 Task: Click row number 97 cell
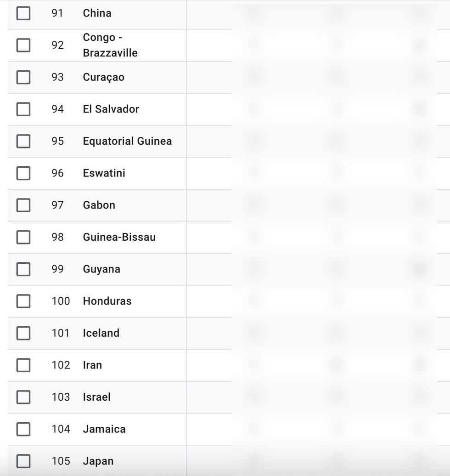57,205
